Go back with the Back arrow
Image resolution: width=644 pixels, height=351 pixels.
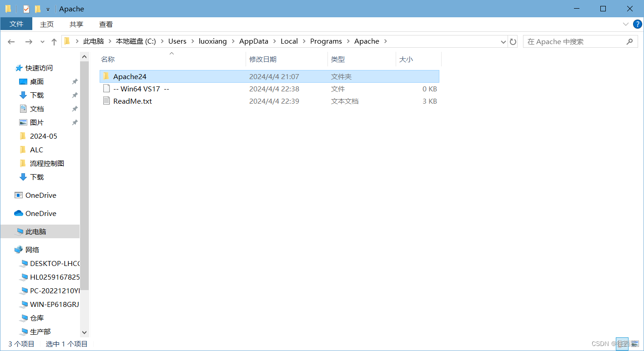click(11, 41)
